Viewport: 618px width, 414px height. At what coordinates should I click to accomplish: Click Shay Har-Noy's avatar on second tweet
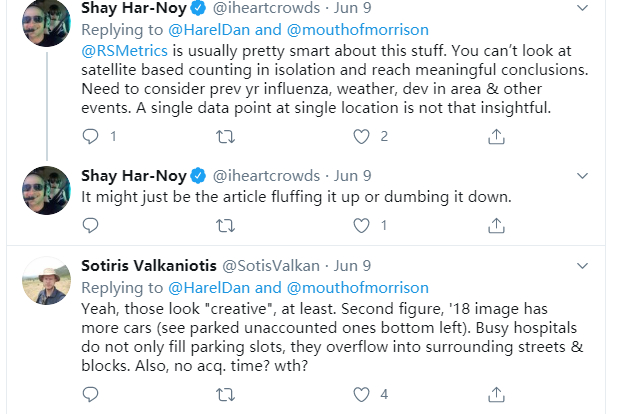(x=46, y=188)
